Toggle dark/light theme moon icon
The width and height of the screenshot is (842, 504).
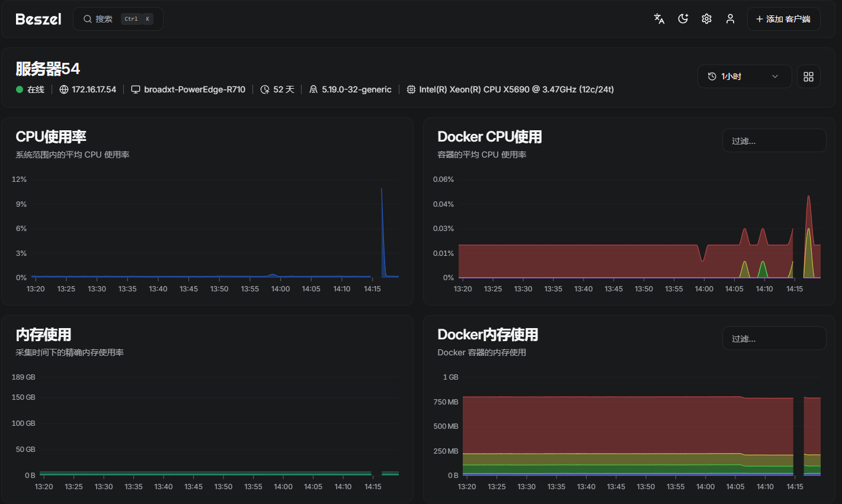point(683,19)
